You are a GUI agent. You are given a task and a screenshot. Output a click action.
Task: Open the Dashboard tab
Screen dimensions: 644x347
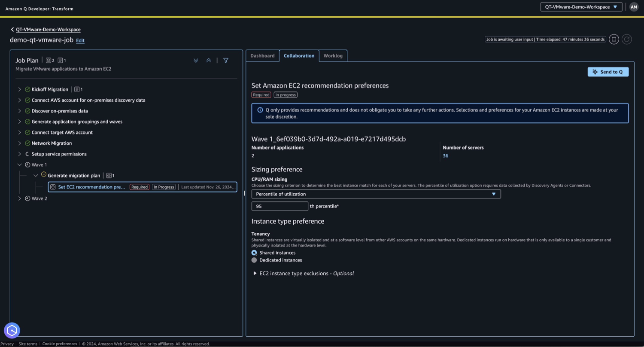point(262,56)
